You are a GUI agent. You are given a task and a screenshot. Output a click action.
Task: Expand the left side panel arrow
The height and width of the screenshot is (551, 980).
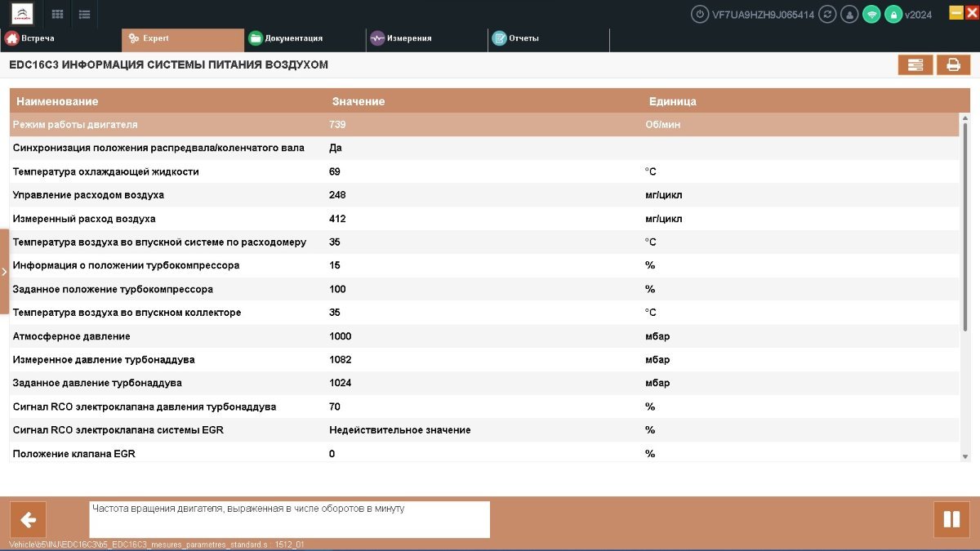point(4,272)
